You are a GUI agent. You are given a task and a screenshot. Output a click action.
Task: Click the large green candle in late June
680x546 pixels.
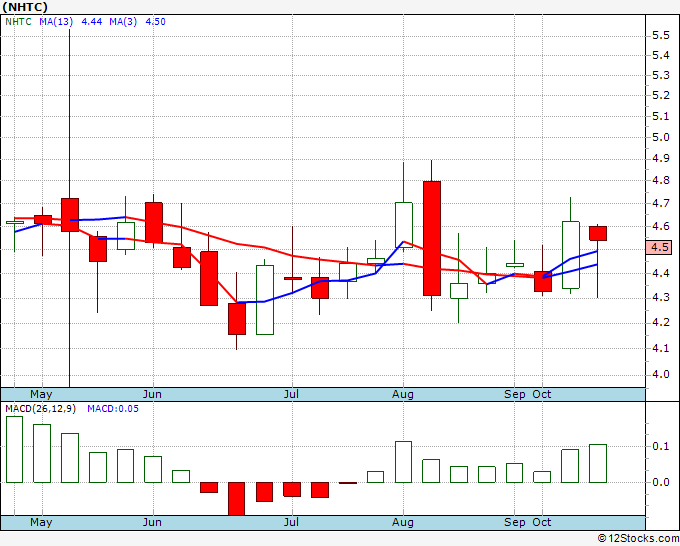click(265, 299)
